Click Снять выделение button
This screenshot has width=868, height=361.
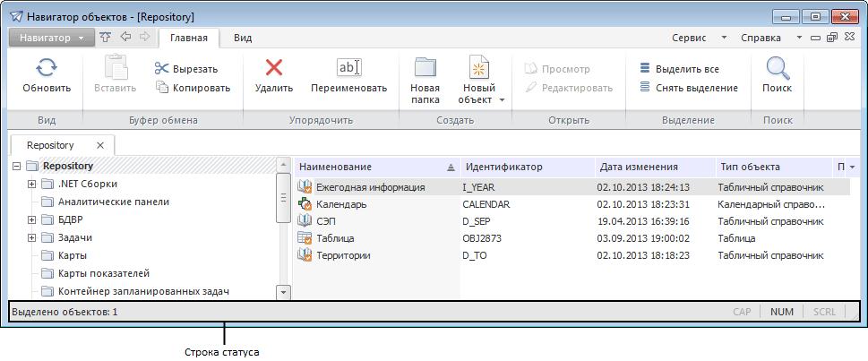click(x=688, y=88)
